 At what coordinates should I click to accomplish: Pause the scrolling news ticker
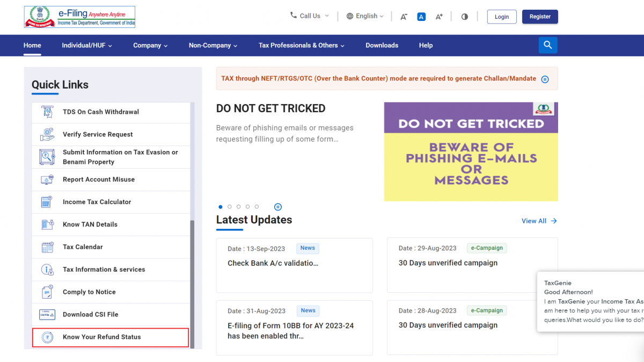tap(545, 79)
